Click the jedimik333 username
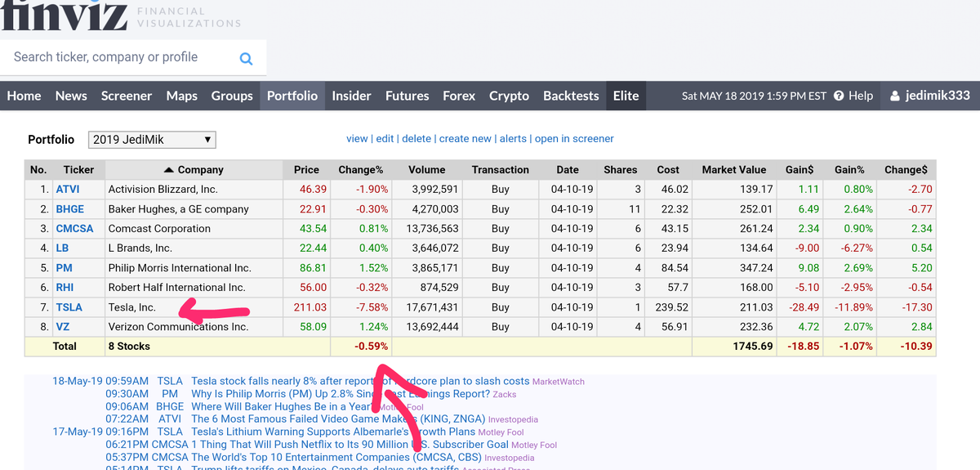Viewport: 980px width, 470px height. point(938,96)
